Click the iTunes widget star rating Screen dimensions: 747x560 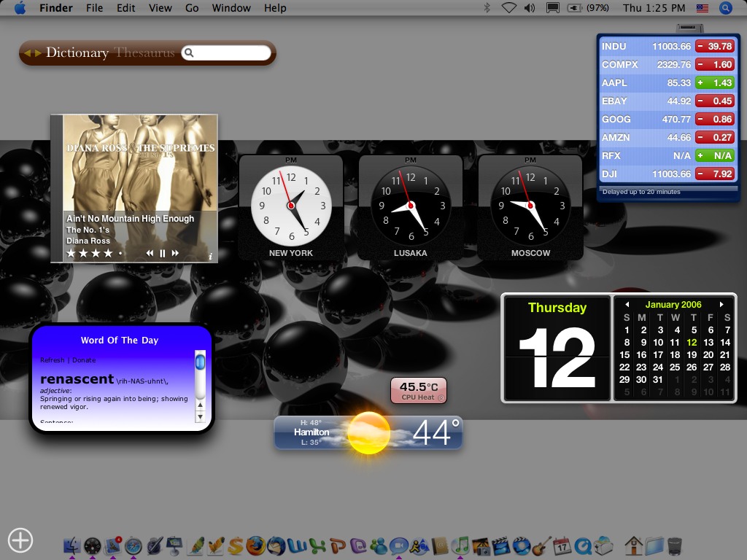point(94,253)
